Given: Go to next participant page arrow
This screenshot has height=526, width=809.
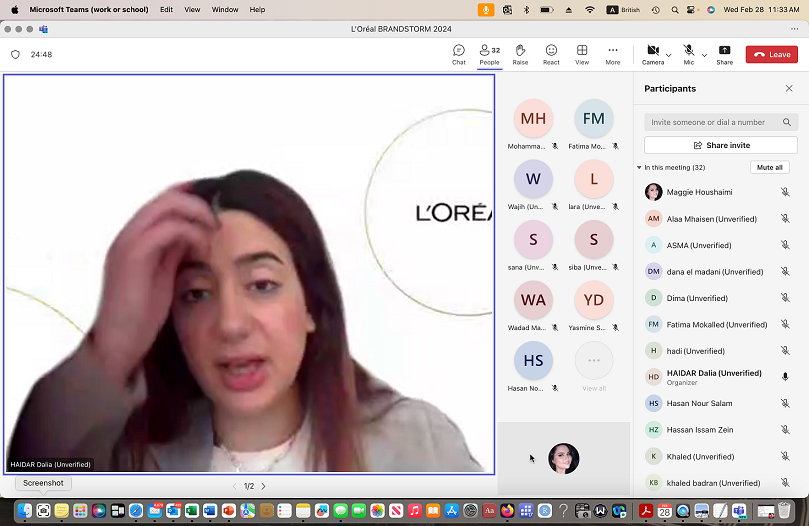Looking at the screenshot, I should pos(264,486).
